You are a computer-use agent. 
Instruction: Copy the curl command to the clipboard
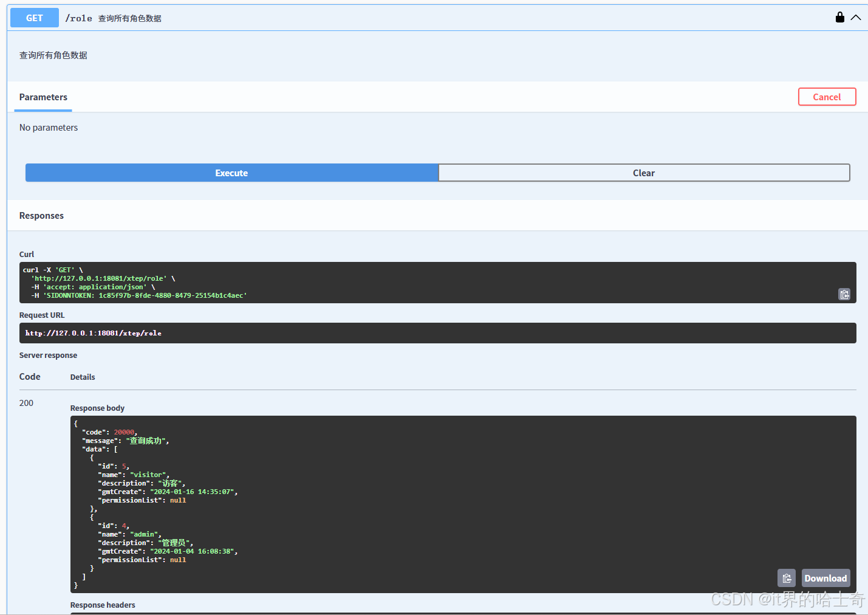point(844,294)
